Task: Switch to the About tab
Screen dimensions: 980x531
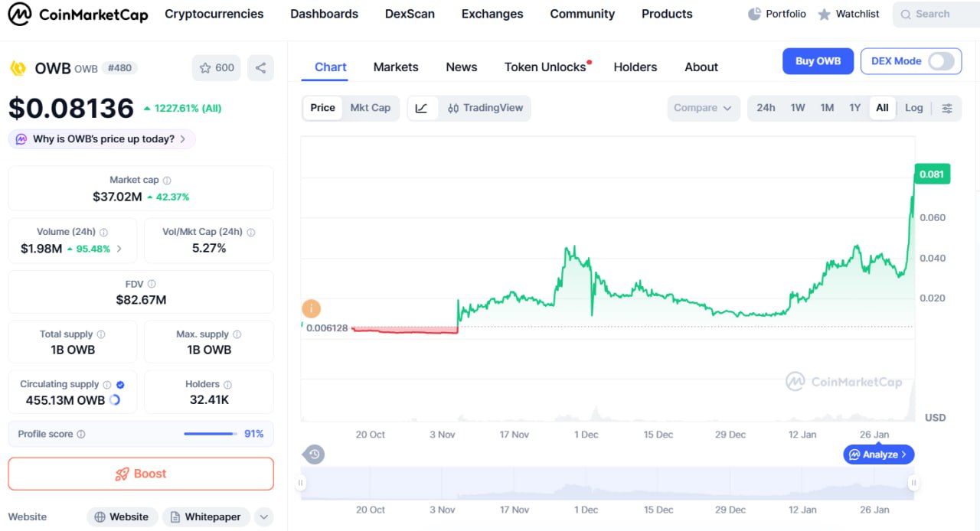Action: (701, 67)
